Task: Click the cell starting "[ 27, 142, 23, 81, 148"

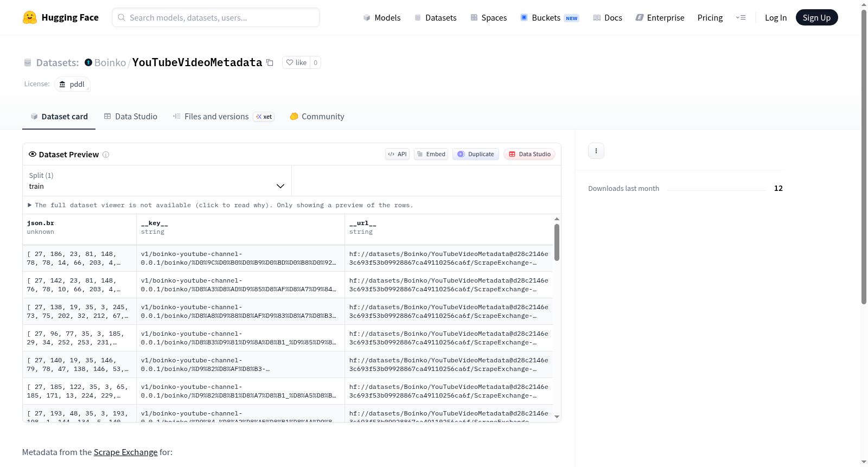Action: coord(79,285)
